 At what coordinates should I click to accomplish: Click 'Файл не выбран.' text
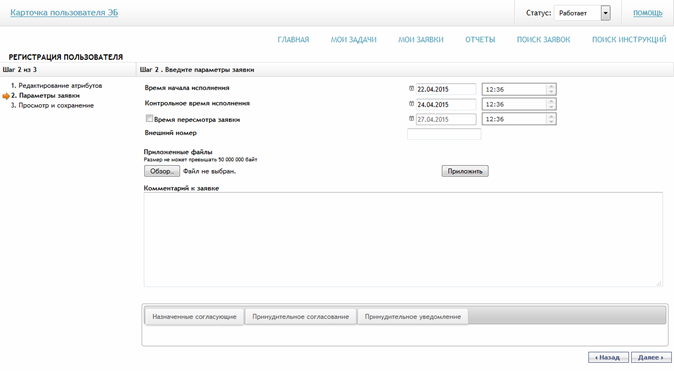pos(209,171)
